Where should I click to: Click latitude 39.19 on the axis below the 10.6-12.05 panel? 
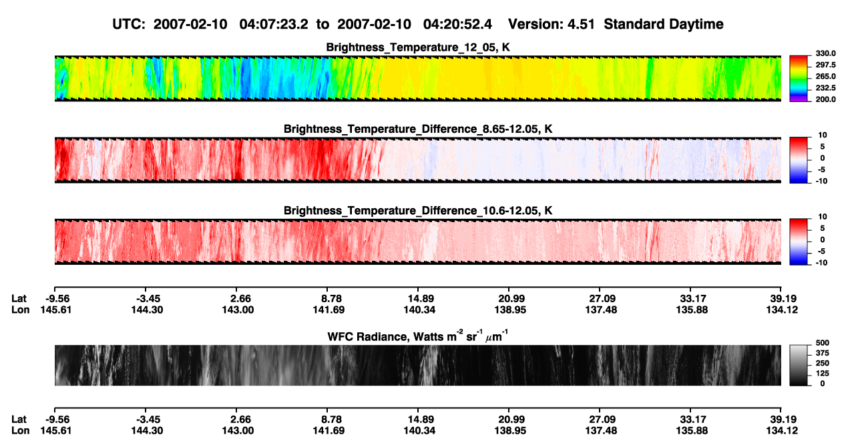pyautogui.click(x=780, y=298)
